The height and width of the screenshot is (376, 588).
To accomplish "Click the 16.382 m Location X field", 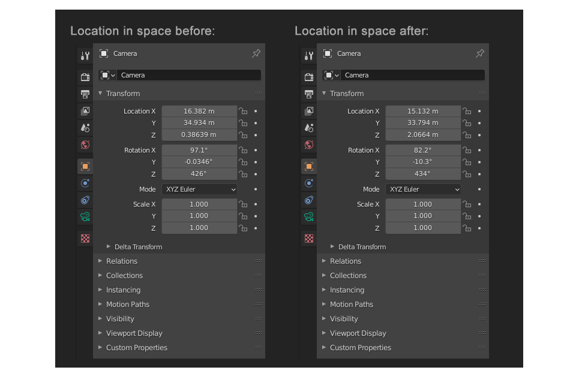I will [x=199, y=111].
